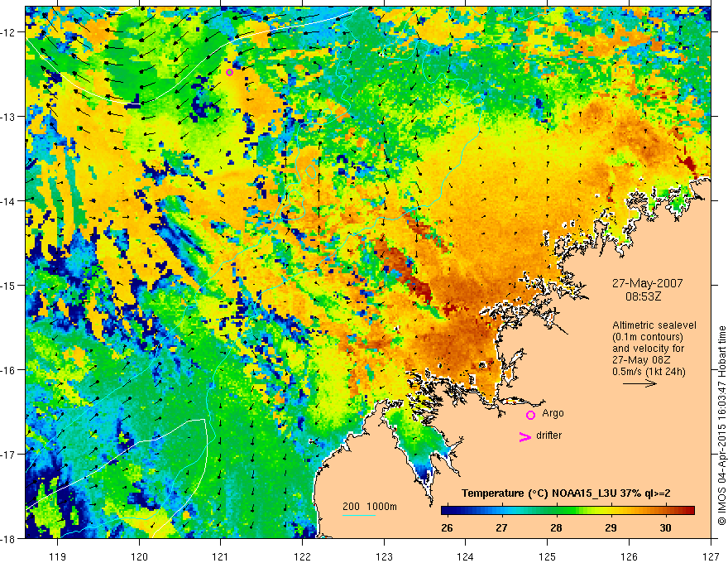Click the colorbar label '28'

(556, 527)
